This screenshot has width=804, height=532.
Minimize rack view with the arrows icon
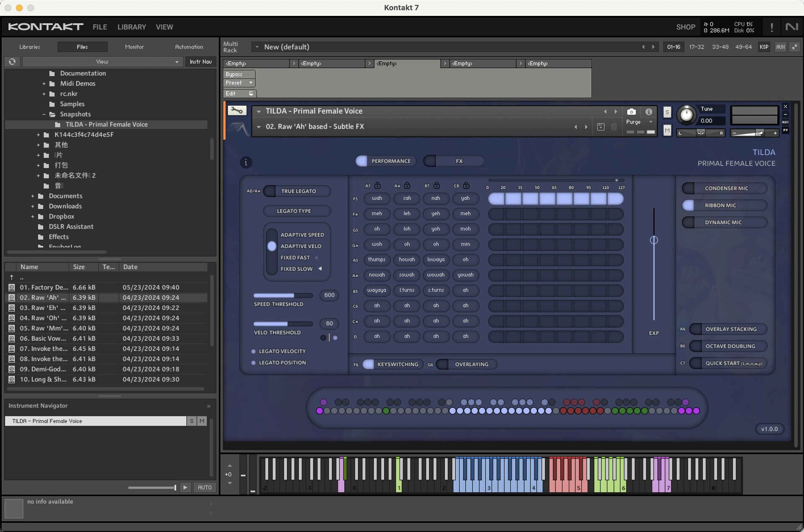(794, 47)
